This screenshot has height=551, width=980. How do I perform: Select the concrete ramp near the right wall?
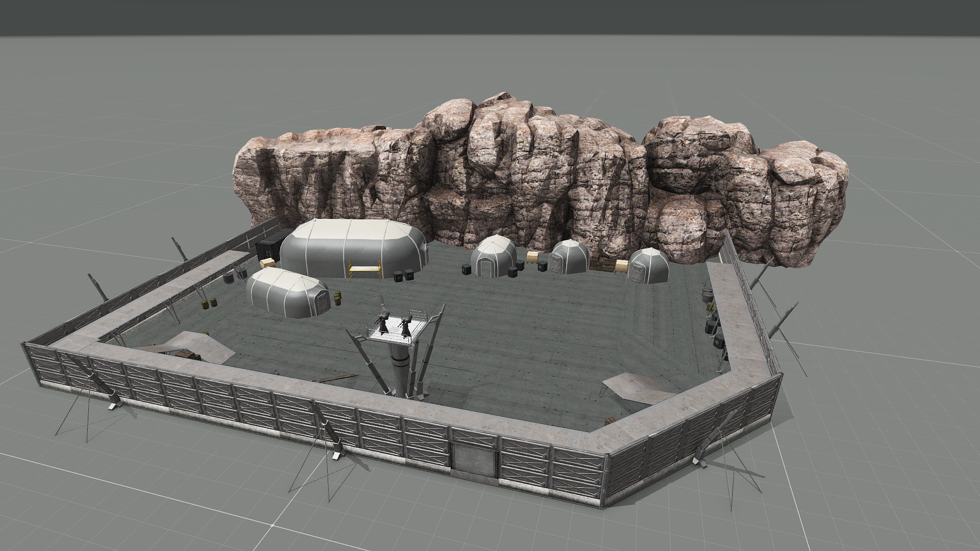(638, 389)
